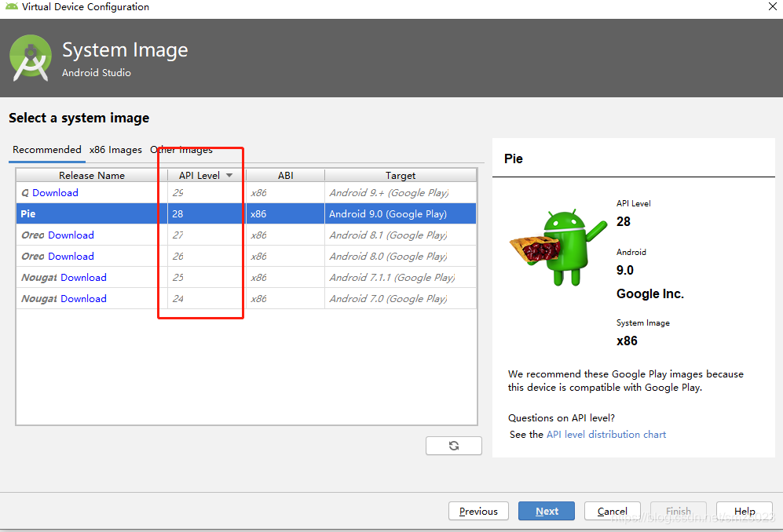
Task: Click the API level 27 cell
Action: (207, 235)
